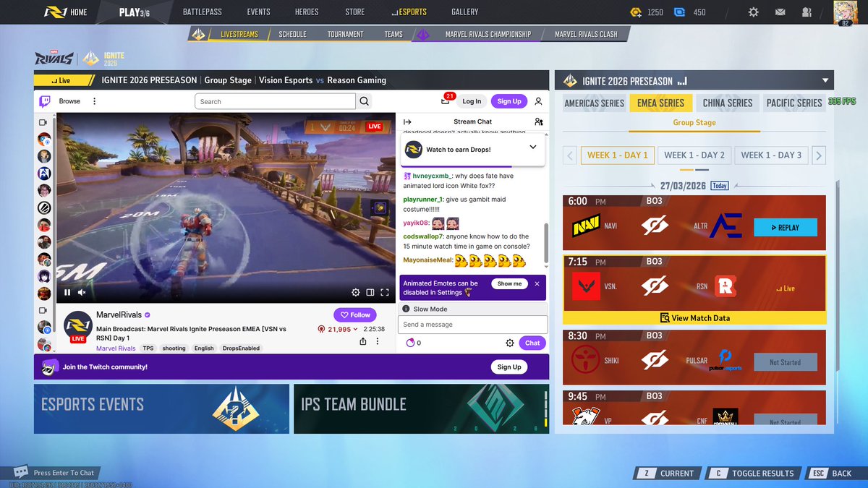Toggle theatre mode on video player
The width and height of the screenshot is (868, 488).
click(370, 292)
